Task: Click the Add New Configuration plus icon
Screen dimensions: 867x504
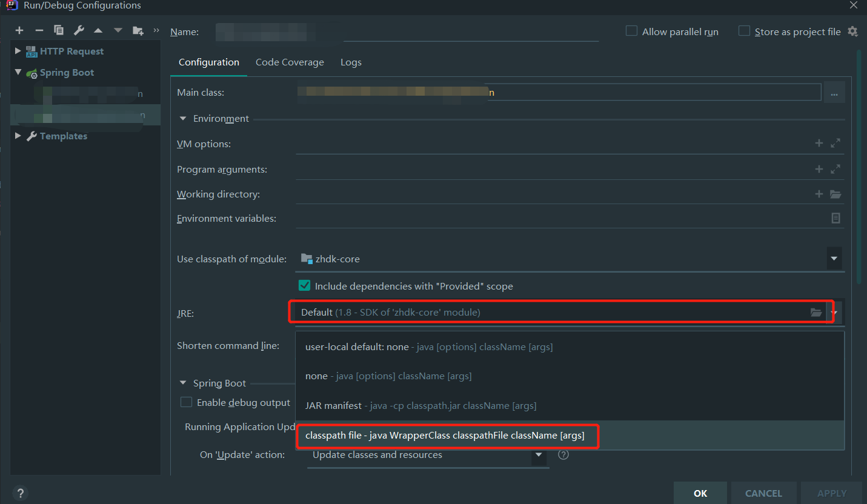Action: click(19, 31)
